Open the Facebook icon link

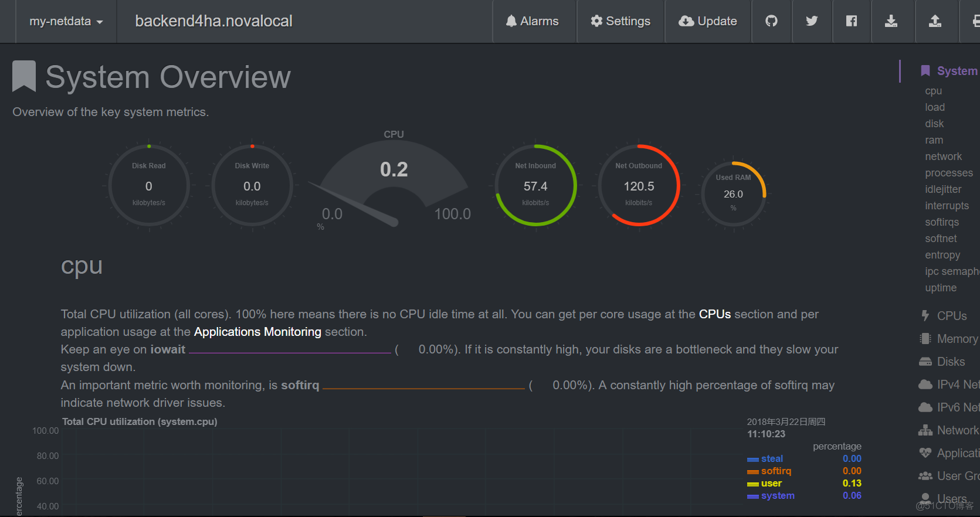[x=852, y=21]
